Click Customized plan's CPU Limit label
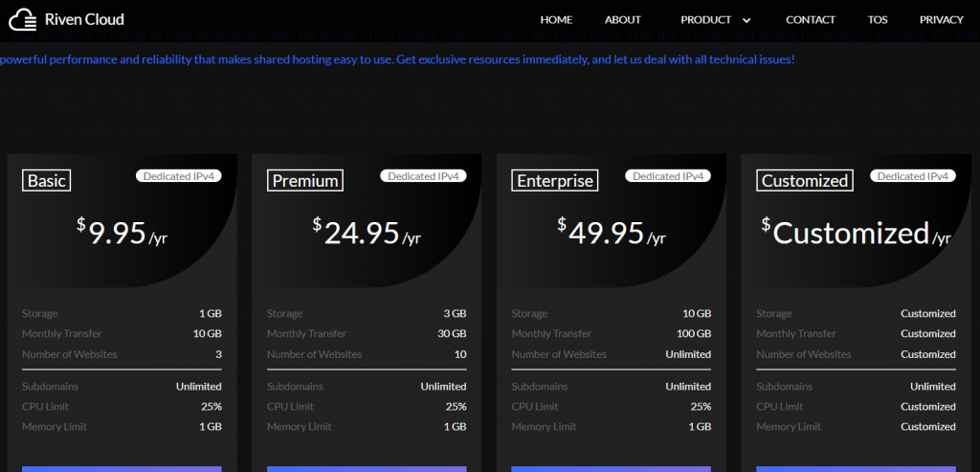Screen dimensions: 980x472 coord(779,406)
